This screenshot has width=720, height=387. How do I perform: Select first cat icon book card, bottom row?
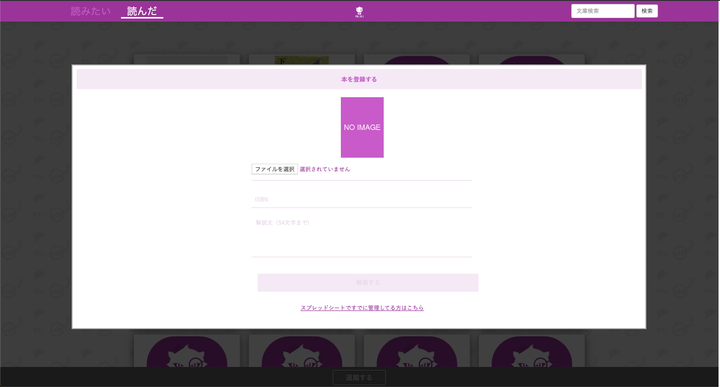coord(187,351)
